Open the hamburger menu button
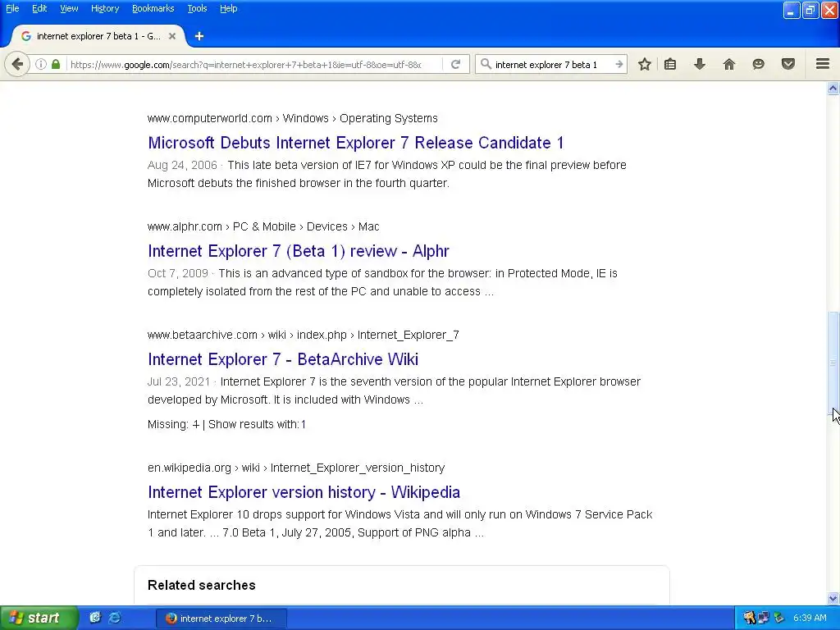The height and width of the screenshot is (630, 840). pyautogui.click(x=823, y=64)
